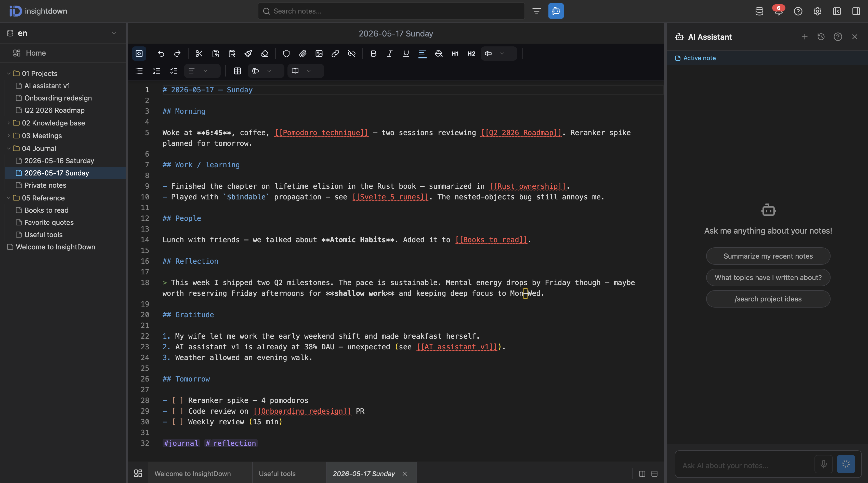Image resolution: width=868 pixels, height=483 pixels.
Task: Click 'Summarize my recent notes' suggestion
Action: (768, 256)
